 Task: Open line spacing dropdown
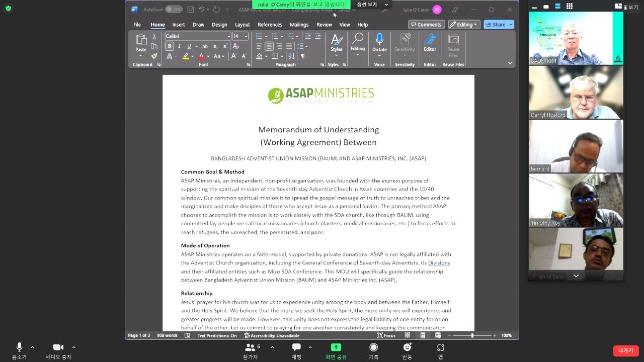click(x=306, y=46)
